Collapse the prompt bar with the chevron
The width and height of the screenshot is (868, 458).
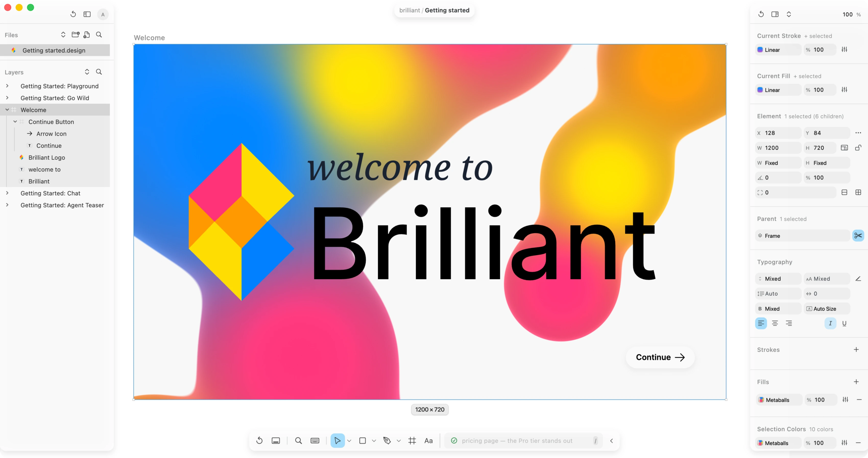point(612,440)
